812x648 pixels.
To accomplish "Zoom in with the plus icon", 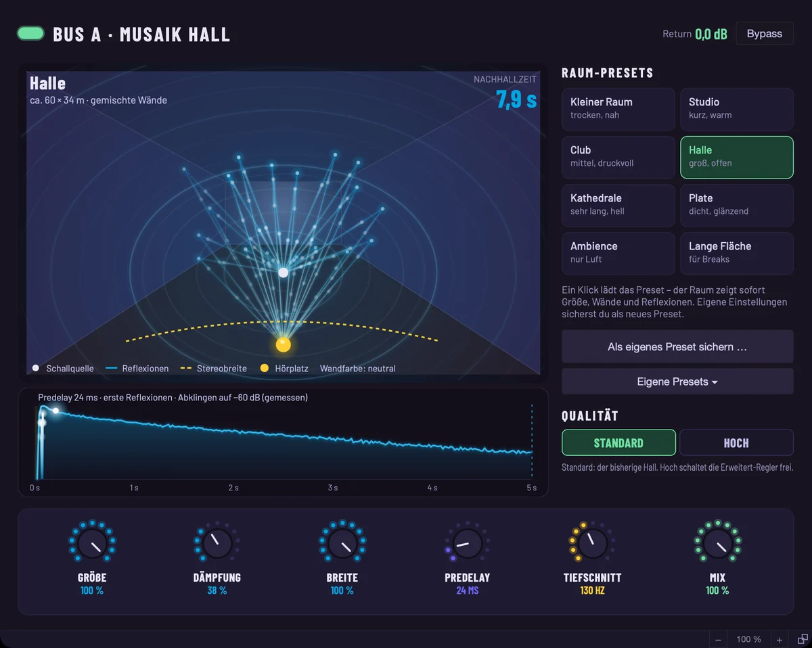I will (780, 639).
